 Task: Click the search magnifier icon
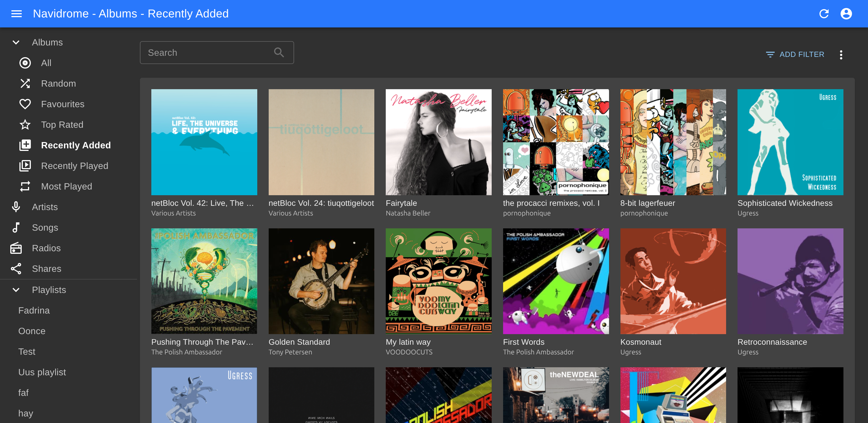pyautogui.click(x=279, y=53)
